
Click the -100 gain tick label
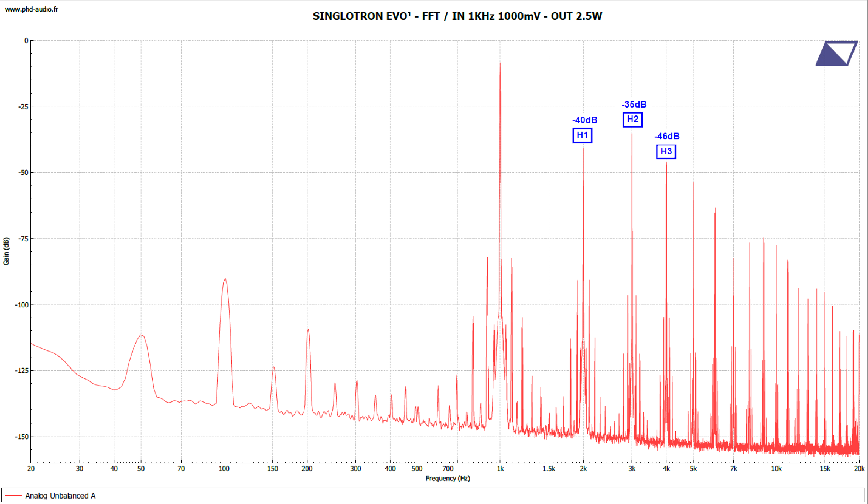[22, 304]
